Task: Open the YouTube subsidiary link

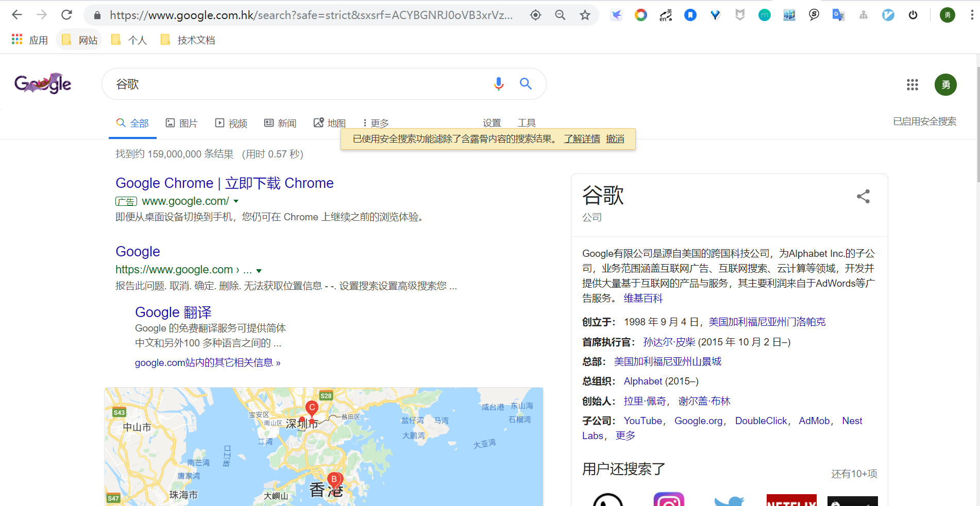Action: (643, 421)
